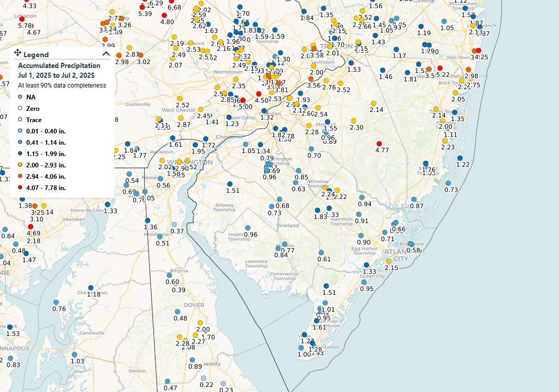559x392 pixels.
Task: Click the Zero legend swatch
Action: pos(20,108)
